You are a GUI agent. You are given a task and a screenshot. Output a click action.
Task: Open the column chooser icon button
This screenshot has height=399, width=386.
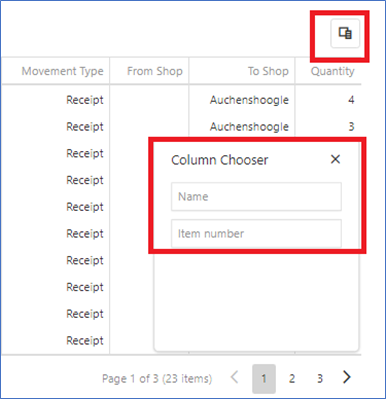tap(345, 33)
